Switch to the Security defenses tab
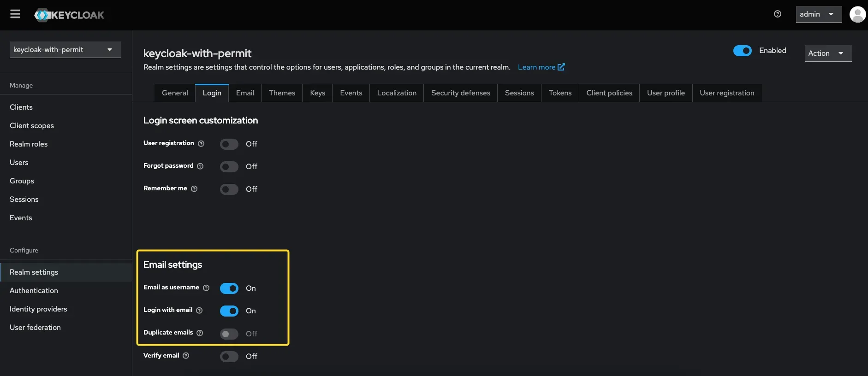 click(x=460, y=93)
